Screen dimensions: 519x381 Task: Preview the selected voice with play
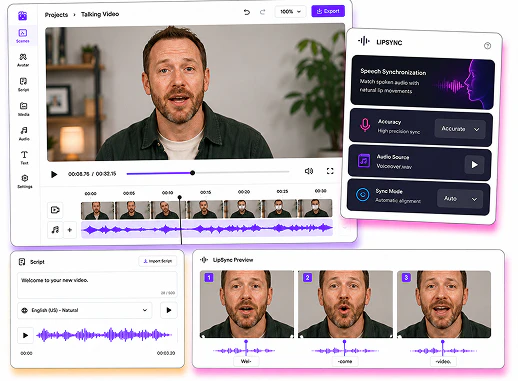coord(169,310)
